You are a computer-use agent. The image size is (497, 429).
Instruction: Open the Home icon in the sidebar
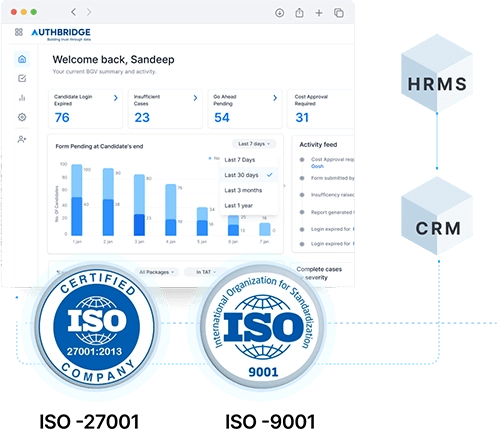click(x=22, y=59)
